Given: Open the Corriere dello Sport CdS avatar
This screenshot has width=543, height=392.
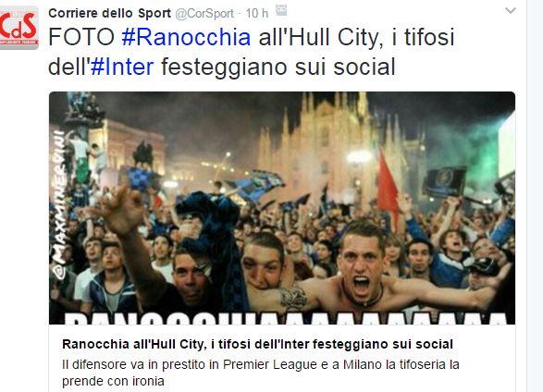Looking at the screenshot, I should pyautogui.click(x=19, y=28).
